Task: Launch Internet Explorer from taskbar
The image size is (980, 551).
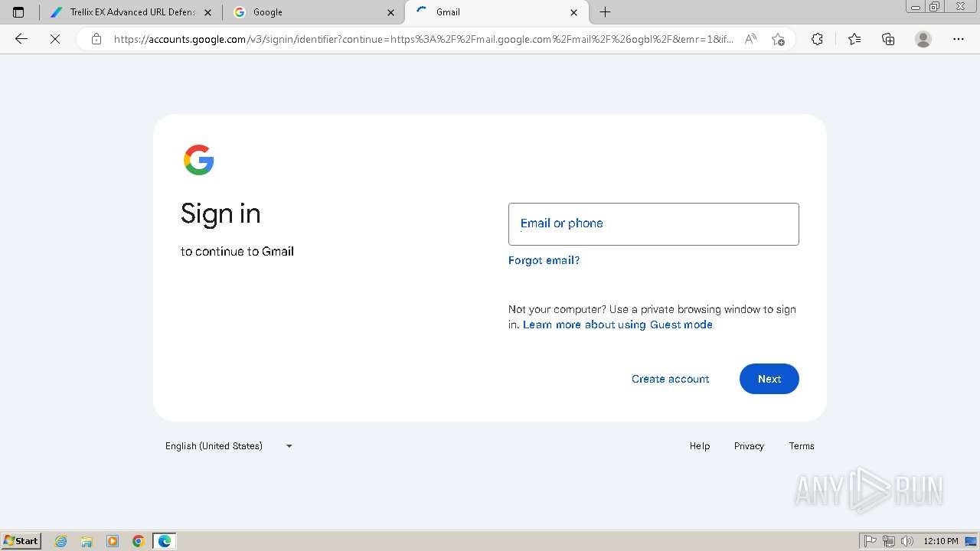Action: point(61,541)
